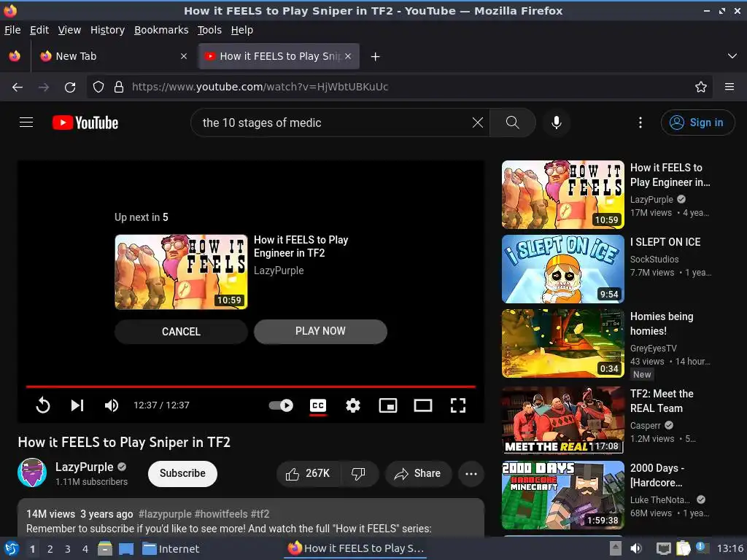Go to the YouTube home logo
Viewport: 747px width, 560px height.
pos(85,122)
